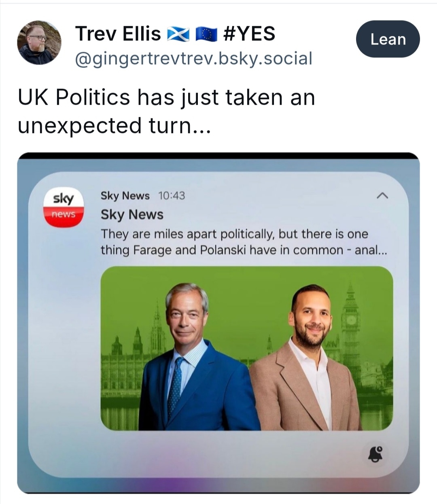Click the 10:43 notification timestamp

(x=172, y=196)
